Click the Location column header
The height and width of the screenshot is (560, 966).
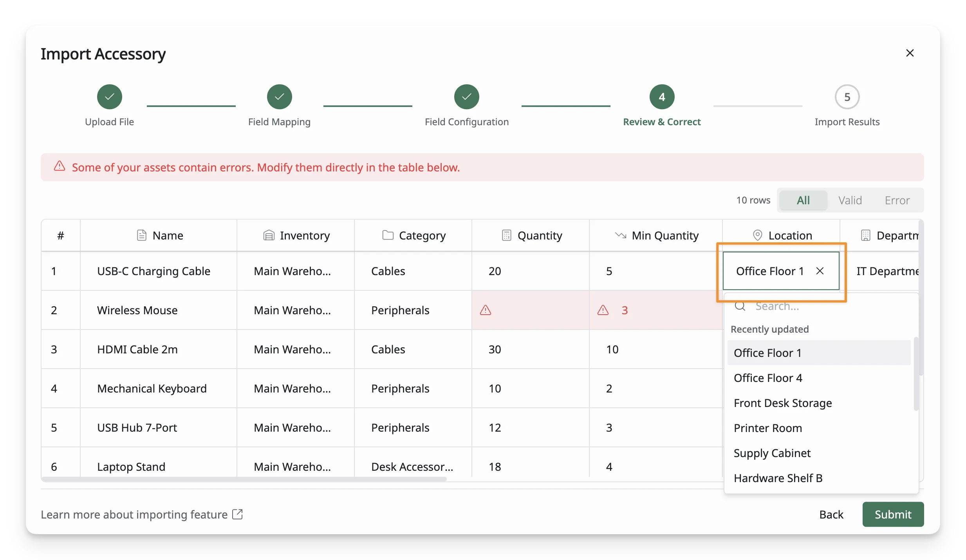coord(781,235)
